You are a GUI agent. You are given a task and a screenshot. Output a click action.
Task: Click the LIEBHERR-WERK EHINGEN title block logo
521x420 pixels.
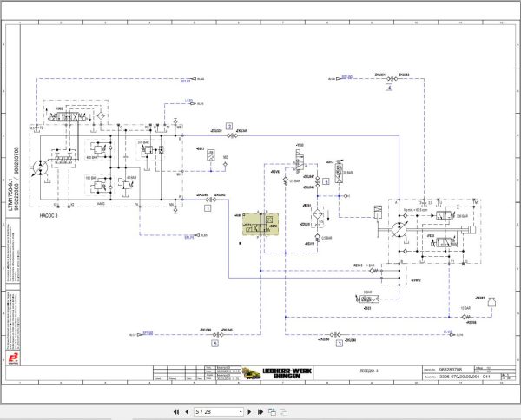coord(287,373)
